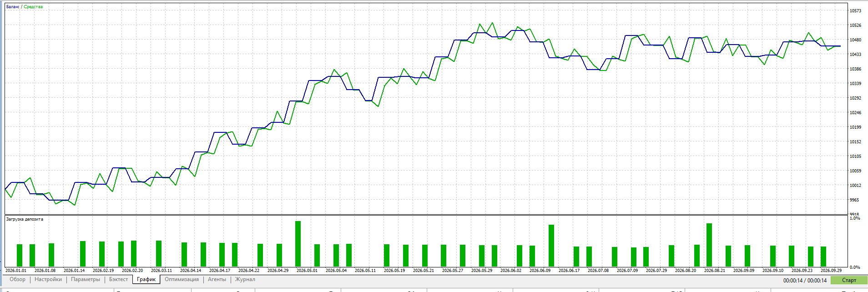Click the 9965 axis value

tap(854, 200)
